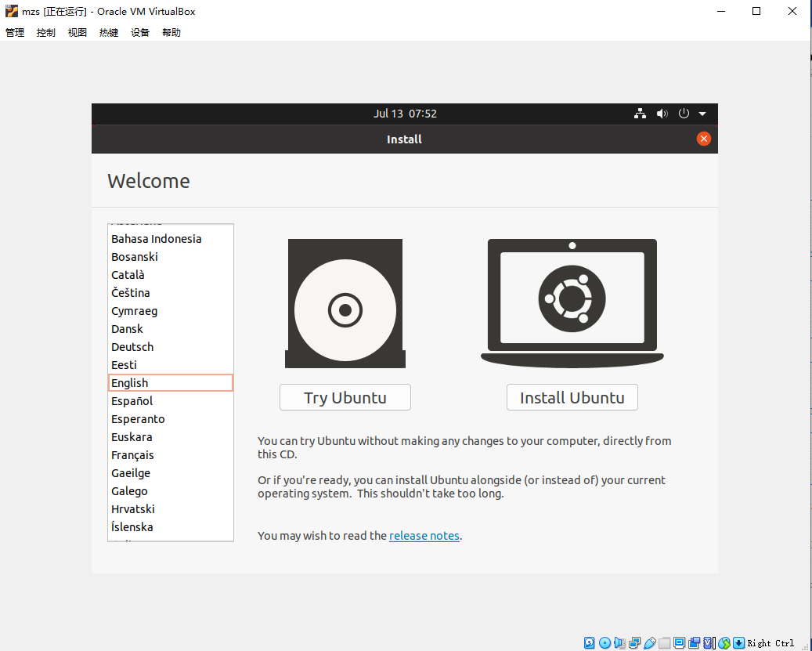Select Français language
The image size is (812, 651).
point(171,455)
